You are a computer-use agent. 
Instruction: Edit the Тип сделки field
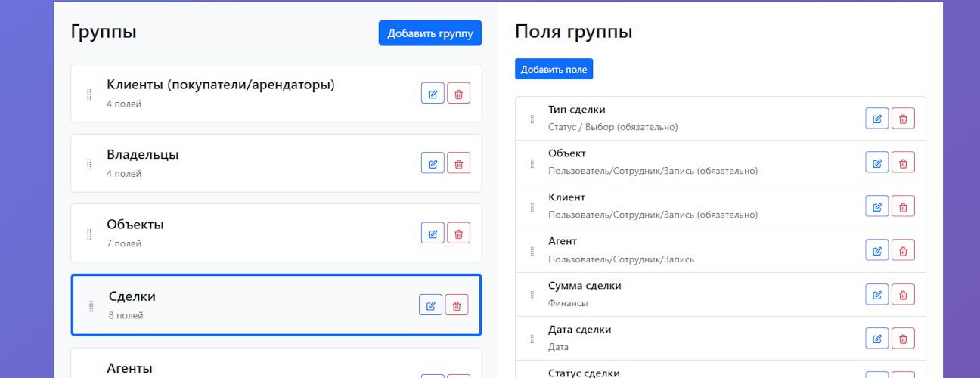(876, 119)
